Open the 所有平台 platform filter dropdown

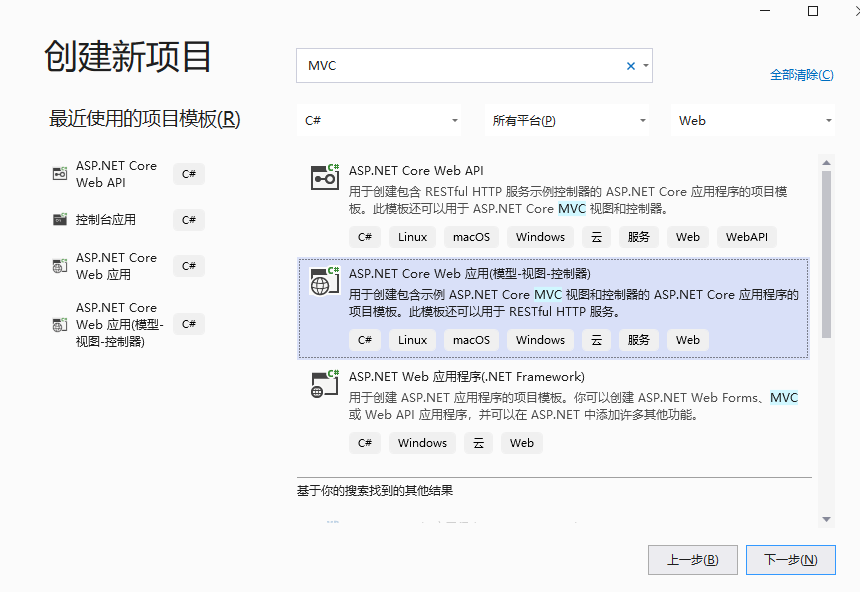point(567,121)
